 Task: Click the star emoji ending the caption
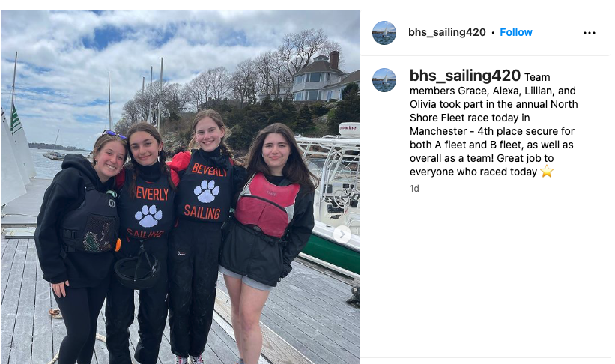coord(547,172)
